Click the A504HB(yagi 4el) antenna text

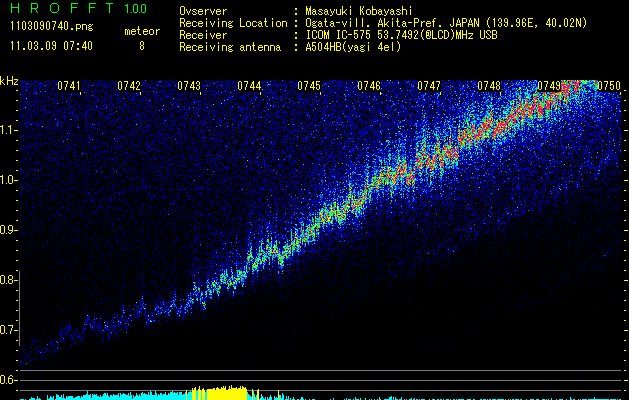(x=353, y=47)
